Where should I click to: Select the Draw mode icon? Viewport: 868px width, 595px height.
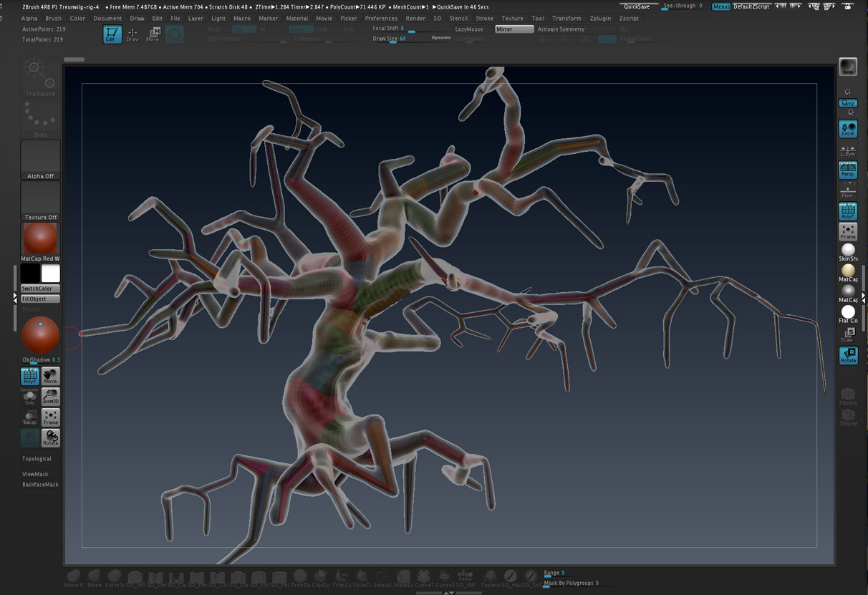[x=132, y=34]
